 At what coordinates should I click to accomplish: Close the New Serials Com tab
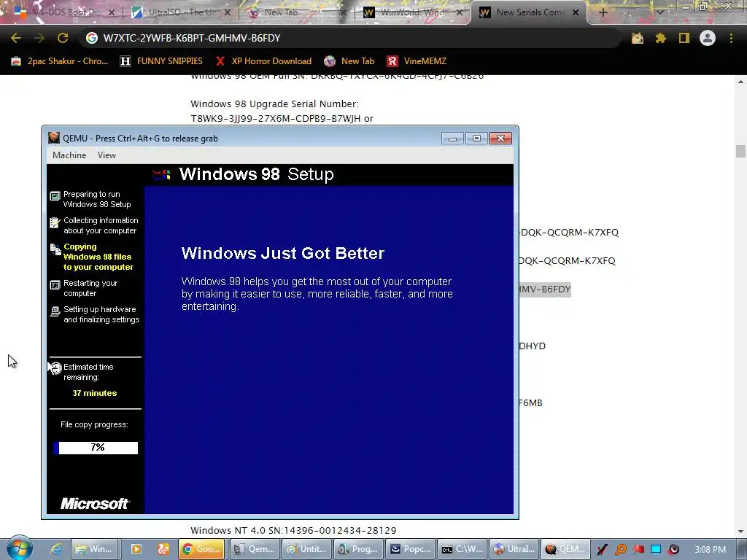pos(576,12)
